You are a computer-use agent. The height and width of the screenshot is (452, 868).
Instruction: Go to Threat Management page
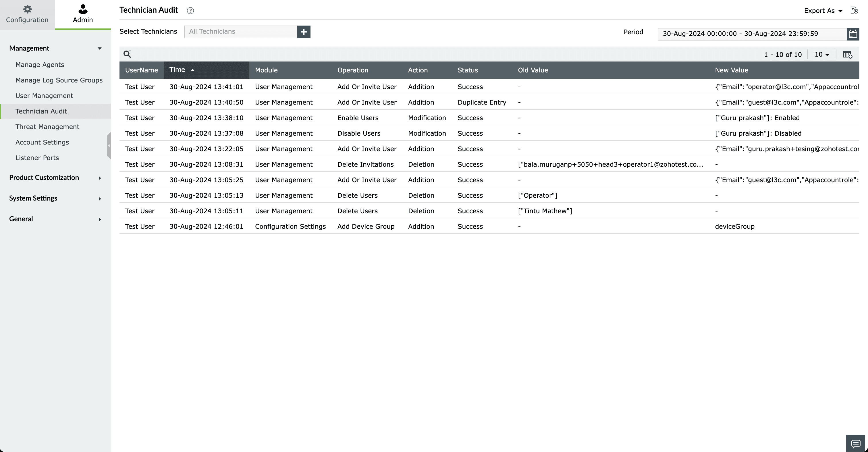[47, 127]
